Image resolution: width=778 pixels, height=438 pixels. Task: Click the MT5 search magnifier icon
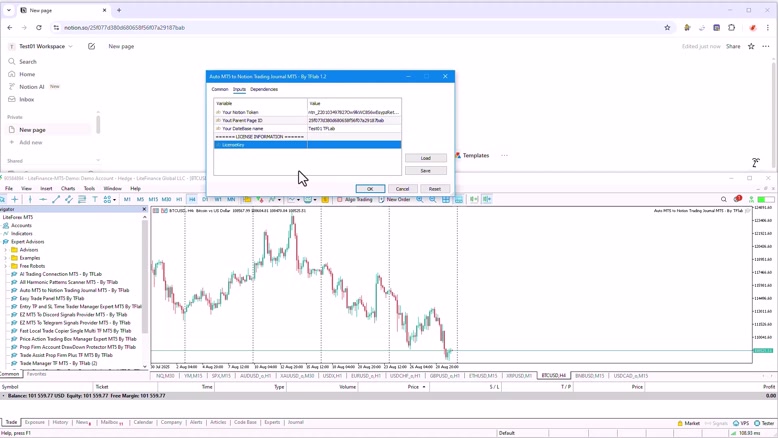(x=724, y=199)
